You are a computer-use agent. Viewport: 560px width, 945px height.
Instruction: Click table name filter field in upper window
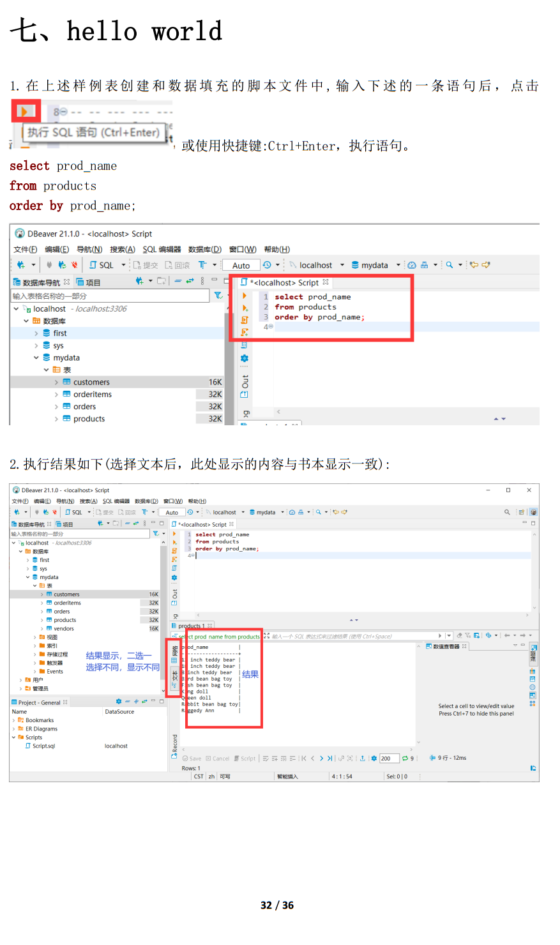pos(110,296)
